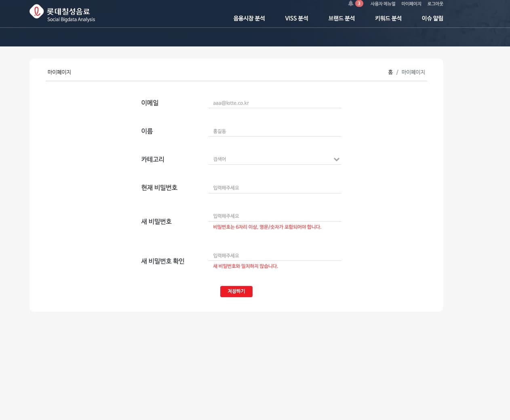
Task: Open the notification bell icon
Action: pos(350,4)
